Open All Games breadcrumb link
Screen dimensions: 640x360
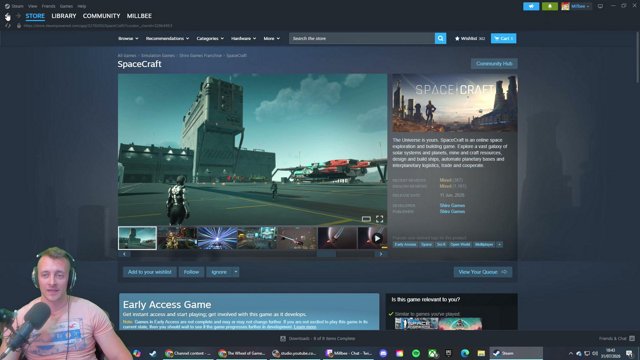[127, 56]
